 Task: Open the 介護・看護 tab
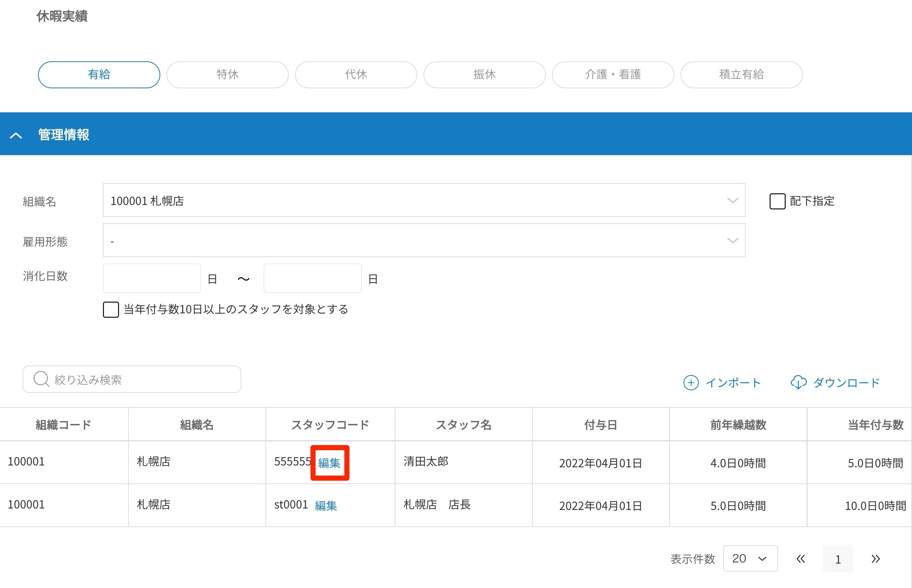(x=613, y=74)
